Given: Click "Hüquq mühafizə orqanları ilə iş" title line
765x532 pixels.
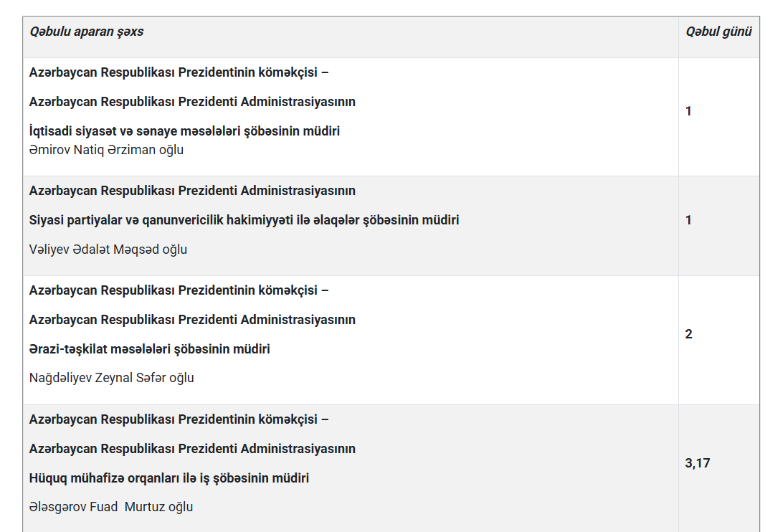Looking at the screenshot, I should pos(169,478).
